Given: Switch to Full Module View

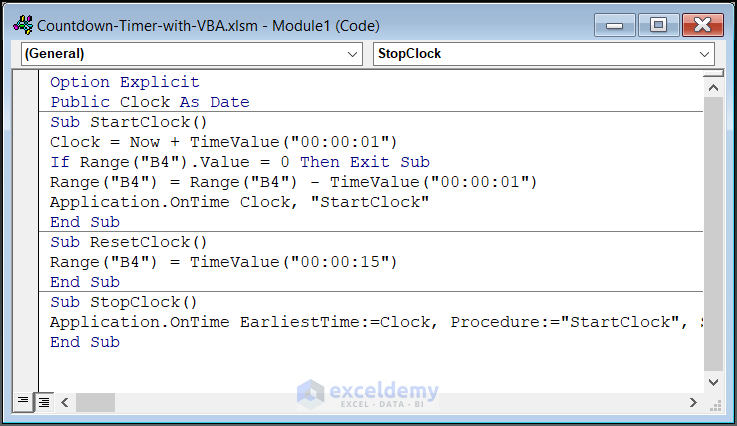Looking at the screenshot, I should pyautogui.click(x=43, y=402).
